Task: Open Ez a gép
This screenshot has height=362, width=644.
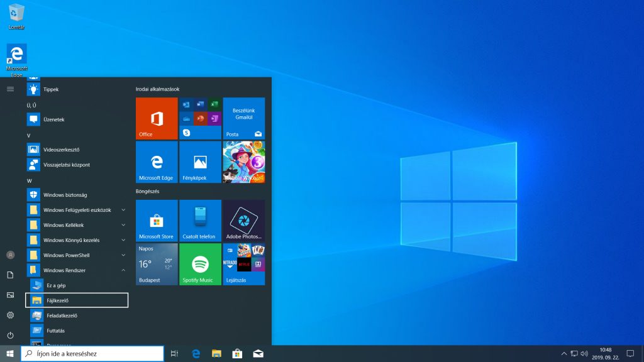Action: point(77,285)
